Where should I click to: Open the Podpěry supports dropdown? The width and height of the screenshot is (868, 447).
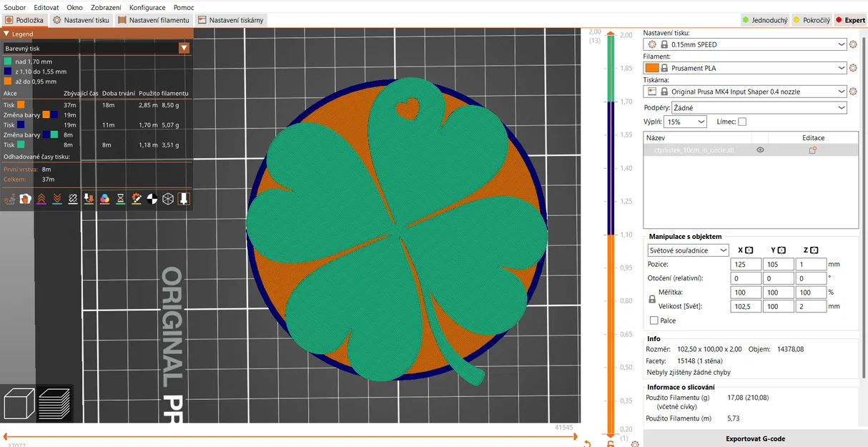coord(759,107)
